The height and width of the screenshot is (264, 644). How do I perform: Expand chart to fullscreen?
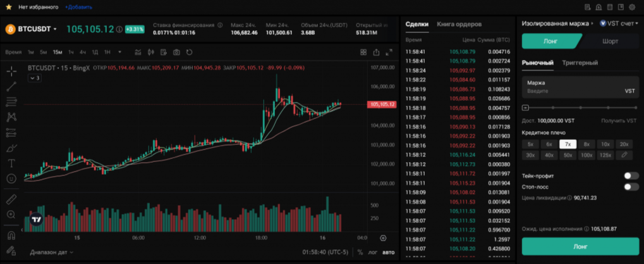tap(391, 52)
